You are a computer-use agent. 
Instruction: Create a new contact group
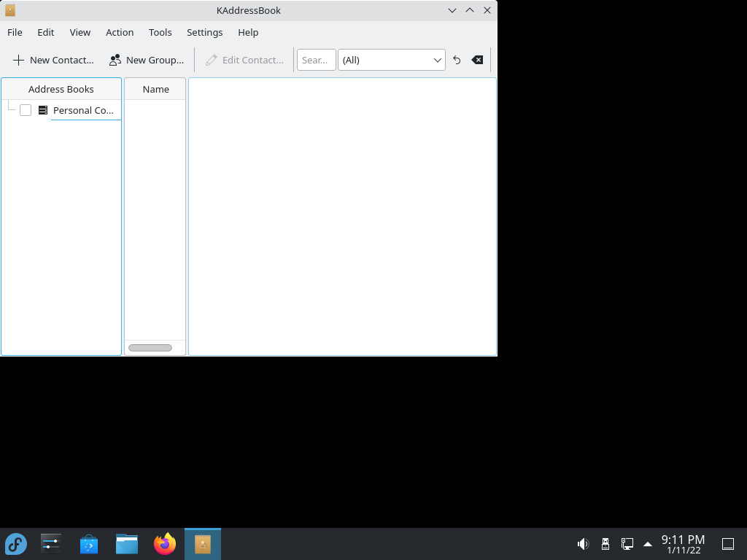[x=147, y=60]
